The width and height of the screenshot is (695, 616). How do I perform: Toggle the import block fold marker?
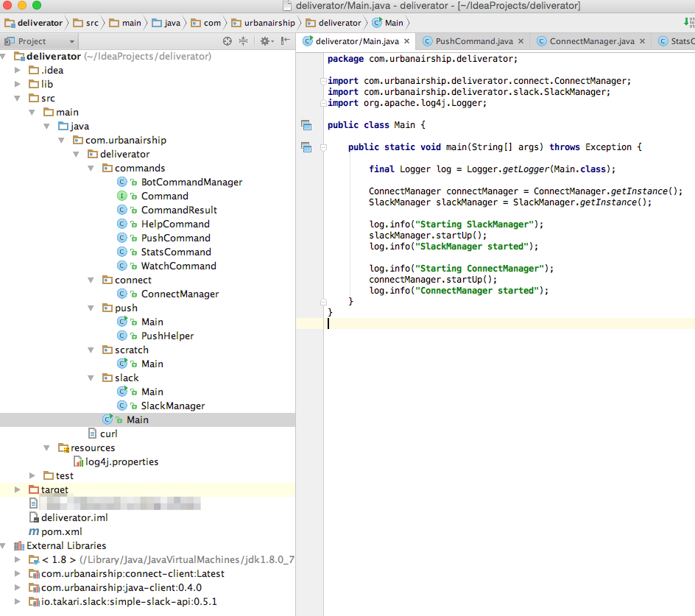point(323,81)
